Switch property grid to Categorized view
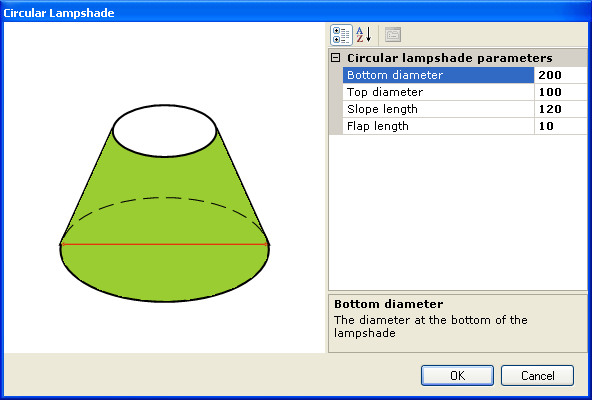This screenshot has width=592, height=400. tap(341, 35)
